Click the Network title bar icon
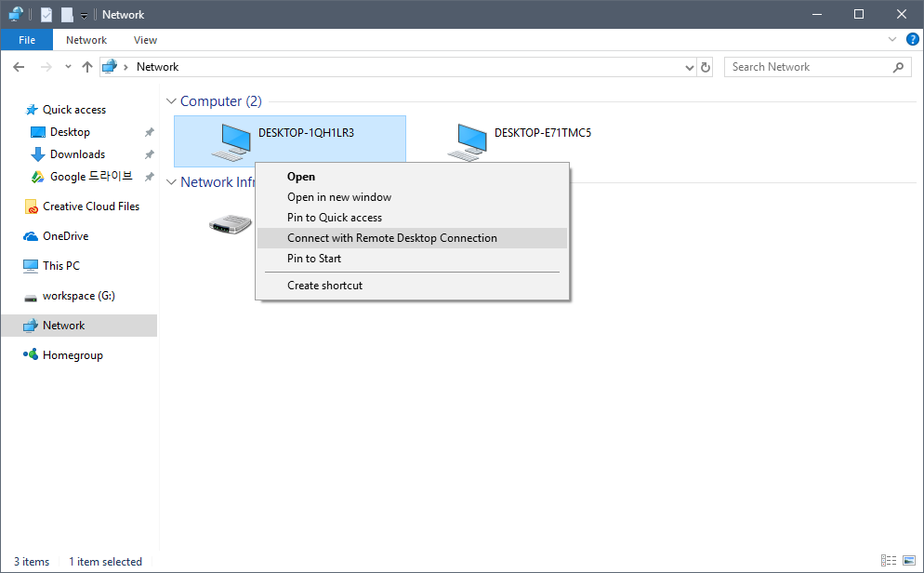Viewport: 924px width, 573px height. [x=16, y=14]
